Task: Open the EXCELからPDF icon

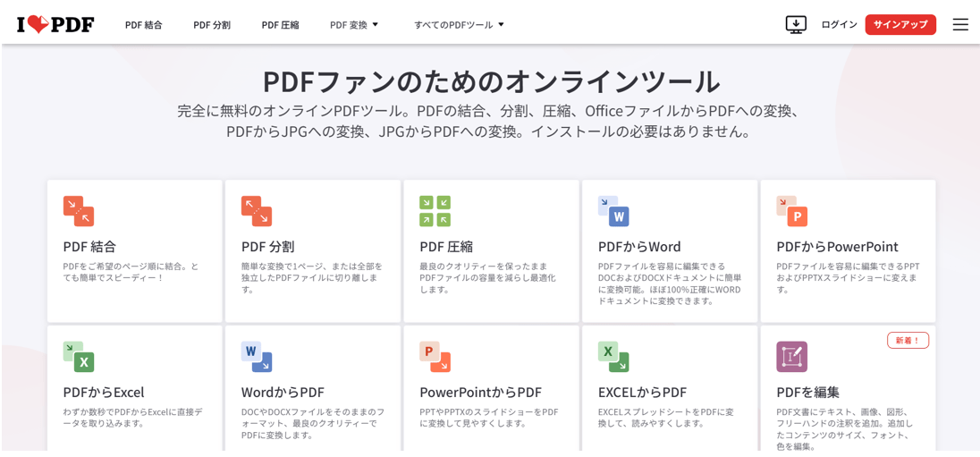Action: 613,357
